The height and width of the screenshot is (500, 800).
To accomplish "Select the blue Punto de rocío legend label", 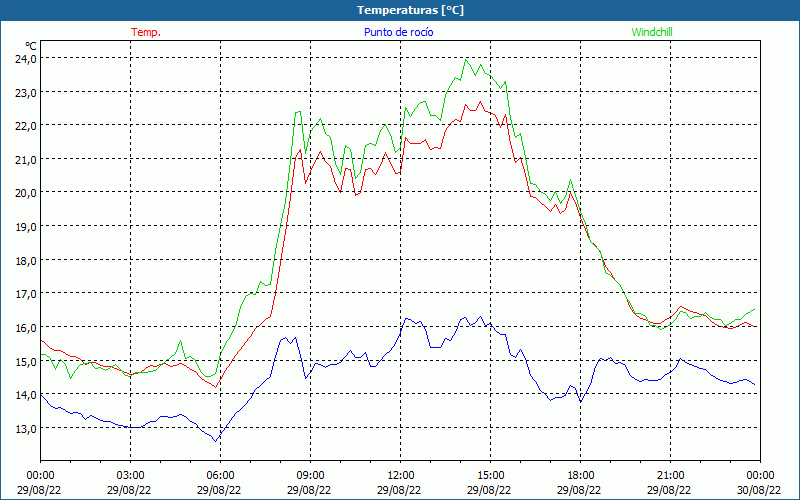I will (x=398, y=32).
